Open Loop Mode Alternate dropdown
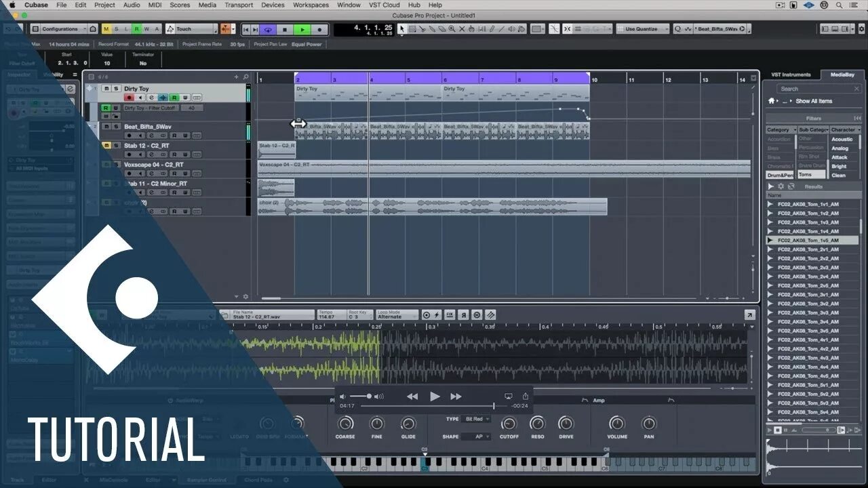The image size is (868, 488). coord(398,315)
